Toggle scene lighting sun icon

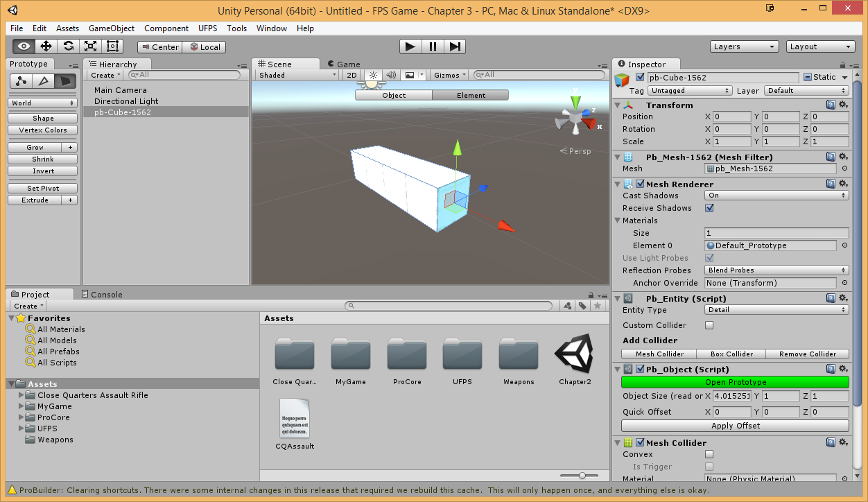coord(373,75)
